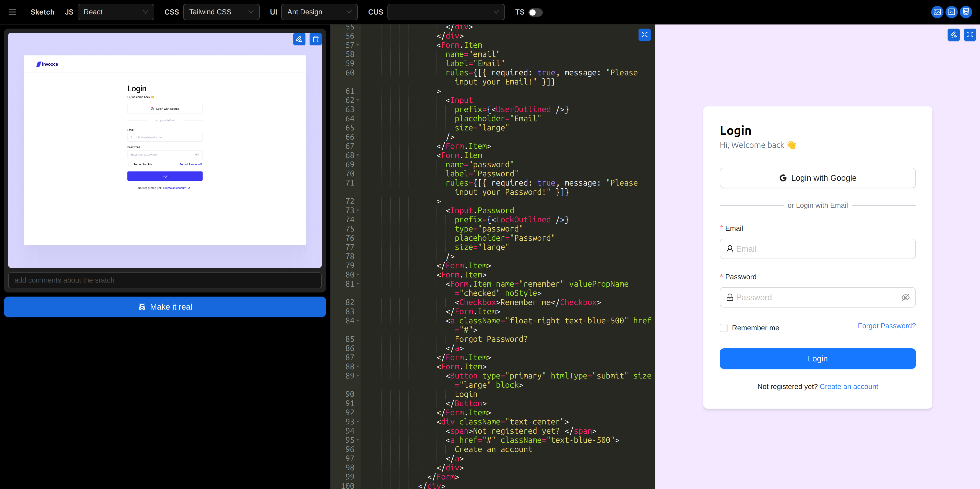980x489 pixels.
Task: Click the Forgot Password link in preview
Action: click(x=887, y=325)
